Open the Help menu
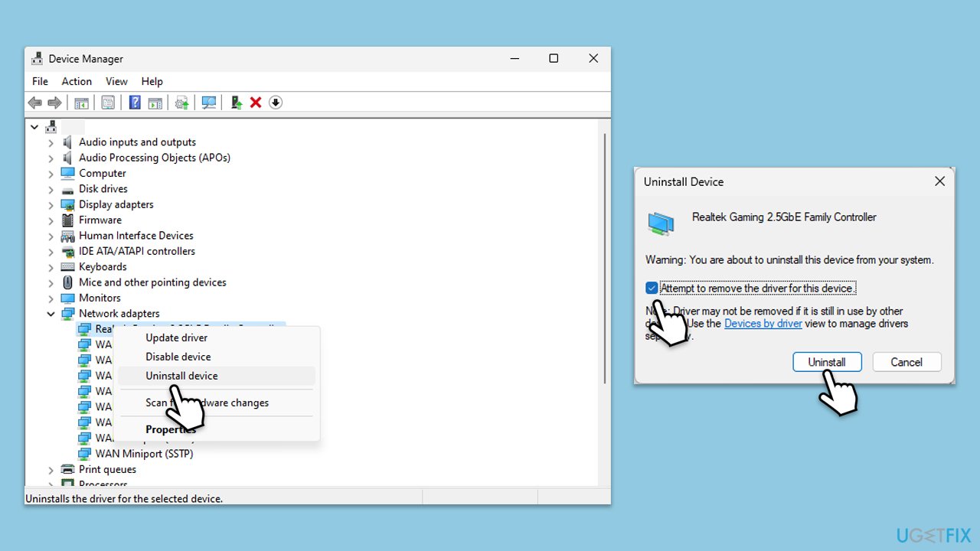The width and height of the screenshot is (980, 551). [152, 81]
